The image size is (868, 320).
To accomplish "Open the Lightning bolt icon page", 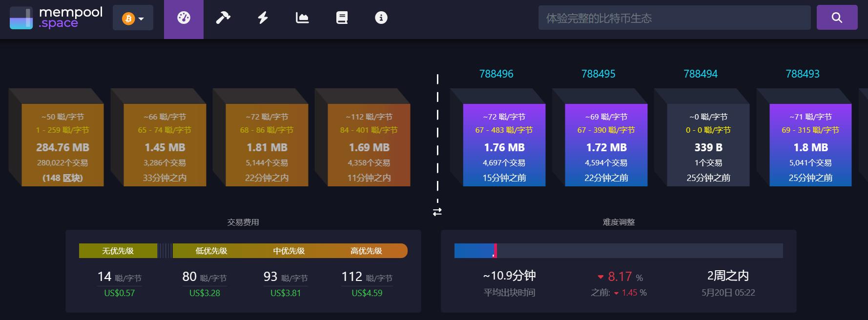I will click(263, 19).
